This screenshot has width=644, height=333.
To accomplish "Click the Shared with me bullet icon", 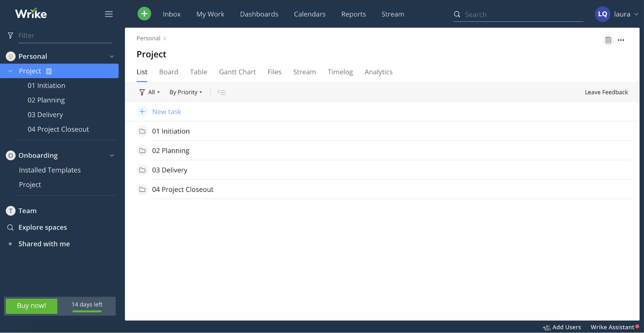I will (10, 244).
